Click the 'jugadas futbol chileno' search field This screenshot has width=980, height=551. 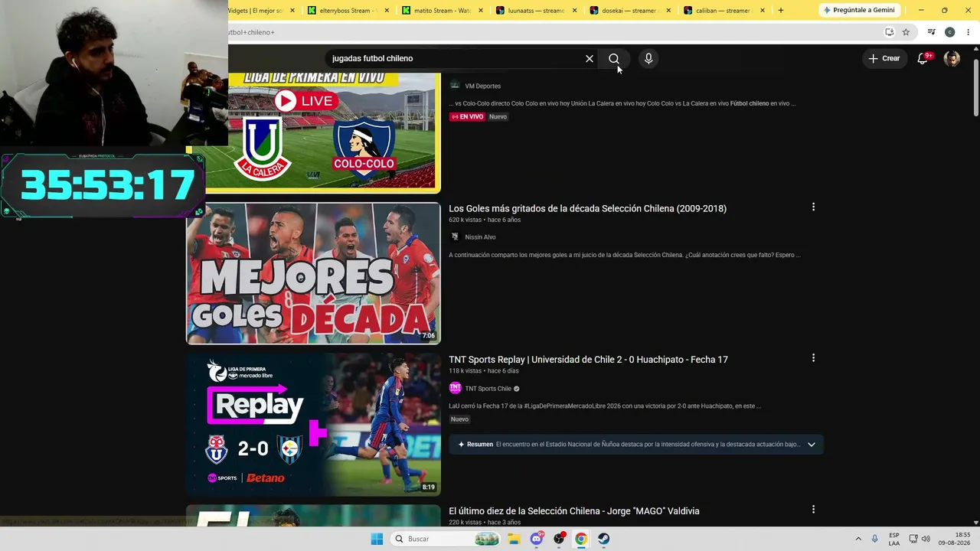pyautogui.click(x=456, y=59)
